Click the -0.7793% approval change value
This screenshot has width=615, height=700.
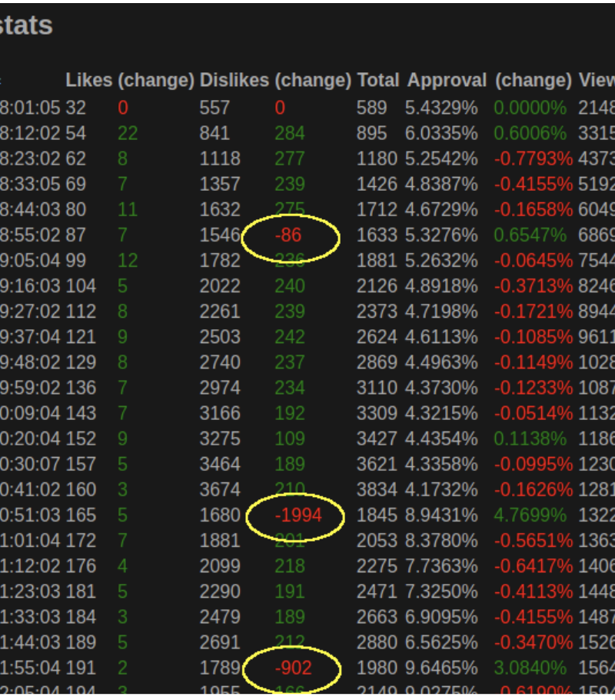coord(533,159)
